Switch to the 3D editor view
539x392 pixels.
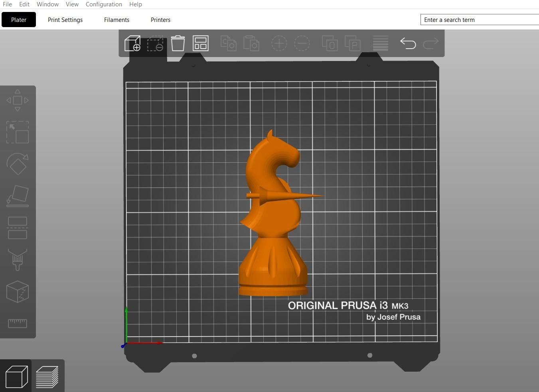[16, 375]
